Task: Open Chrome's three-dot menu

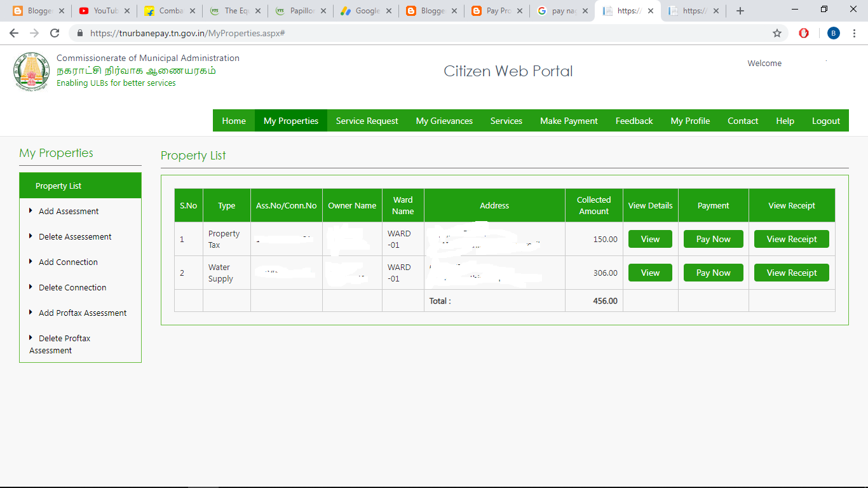Action: tap(854, 33)
